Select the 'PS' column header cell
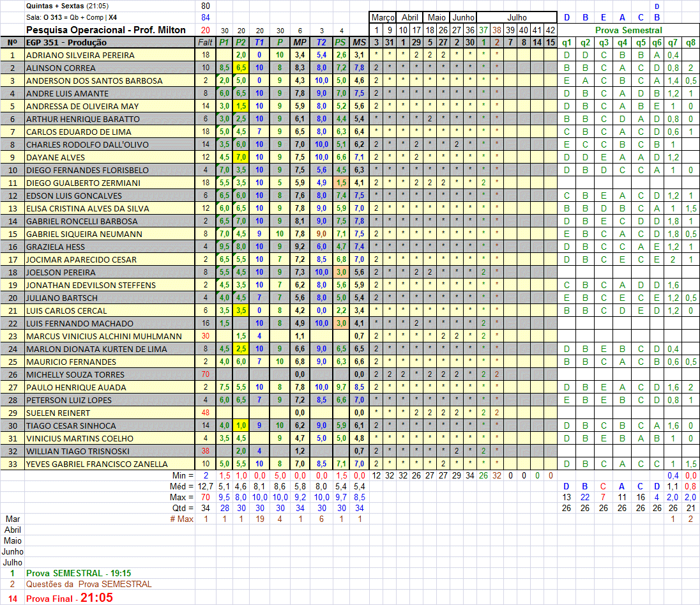 pyautogui.click(x=341, y=42)
